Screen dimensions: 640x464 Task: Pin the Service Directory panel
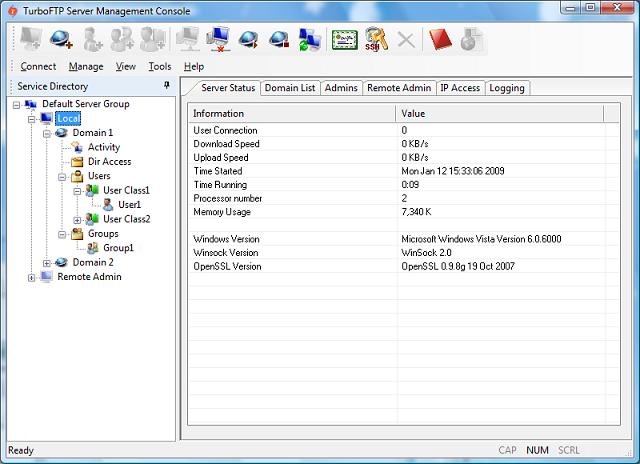pyautogui.click(x=166, y=87)
